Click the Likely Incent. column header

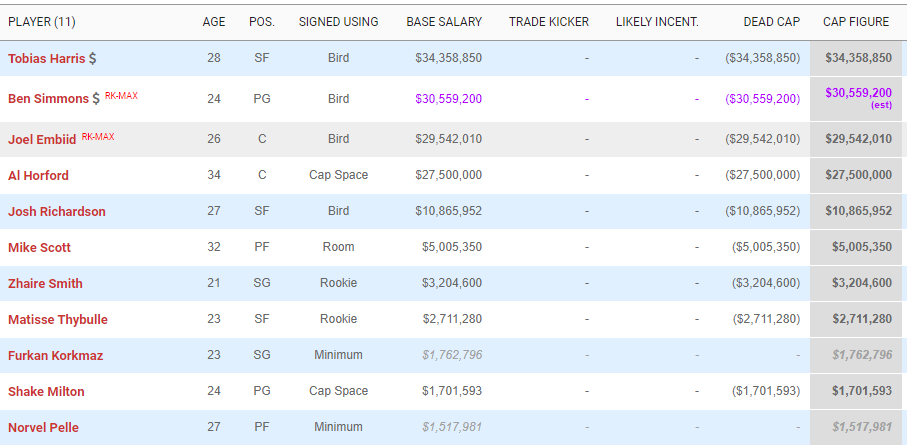click(657, 21)
